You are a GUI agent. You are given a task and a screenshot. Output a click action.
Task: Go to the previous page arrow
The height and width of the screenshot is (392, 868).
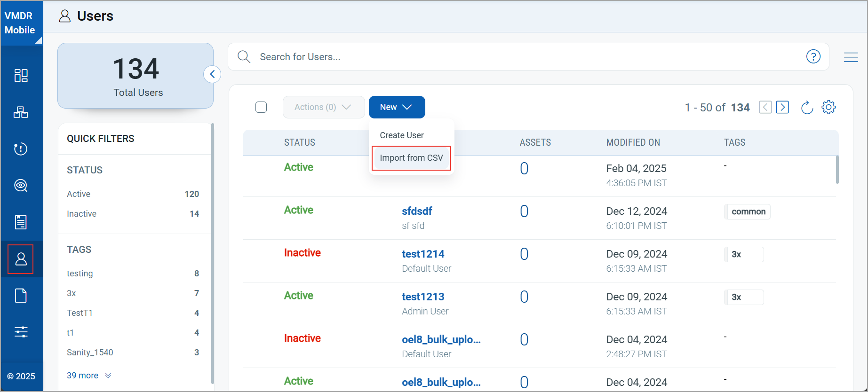(x=765, y=107)
